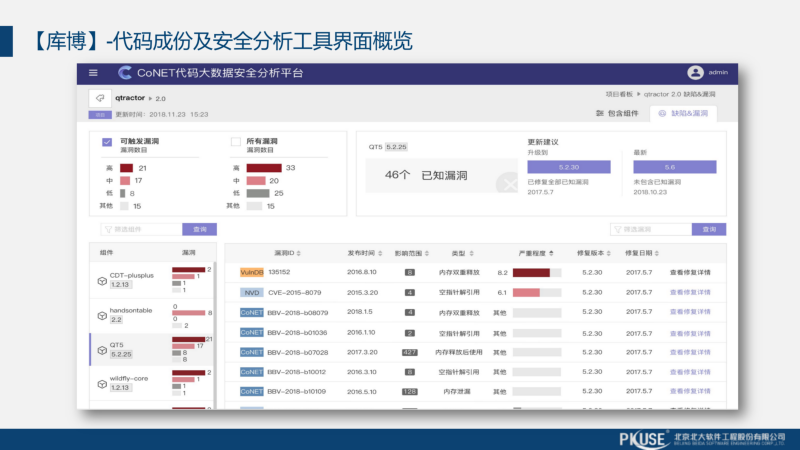Switch to the 包含组件 tab
The height and width of the screenshot is (450, 800).
(617, 113)
